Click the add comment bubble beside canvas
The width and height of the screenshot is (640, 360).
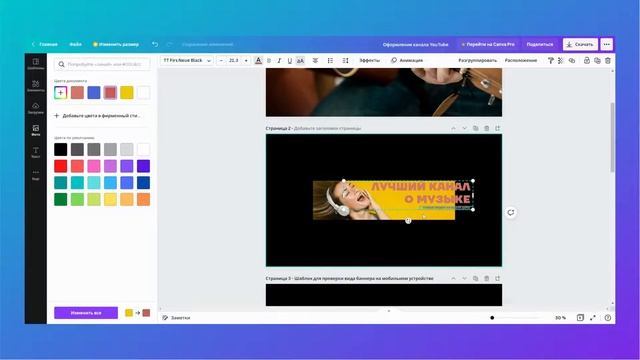point(511,212)
